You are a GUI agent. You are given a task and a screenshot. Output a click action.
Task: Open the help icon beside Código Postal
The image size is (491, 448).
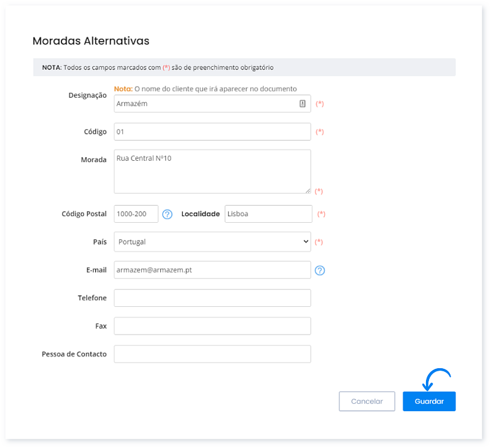tap(167, 214)
